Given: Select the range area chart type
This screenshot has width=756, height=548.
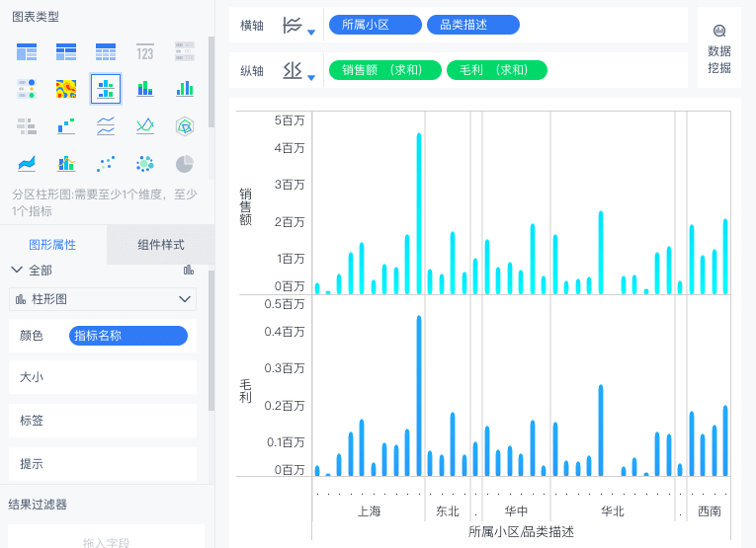Looking at the screenshot, I should [27, 164].
